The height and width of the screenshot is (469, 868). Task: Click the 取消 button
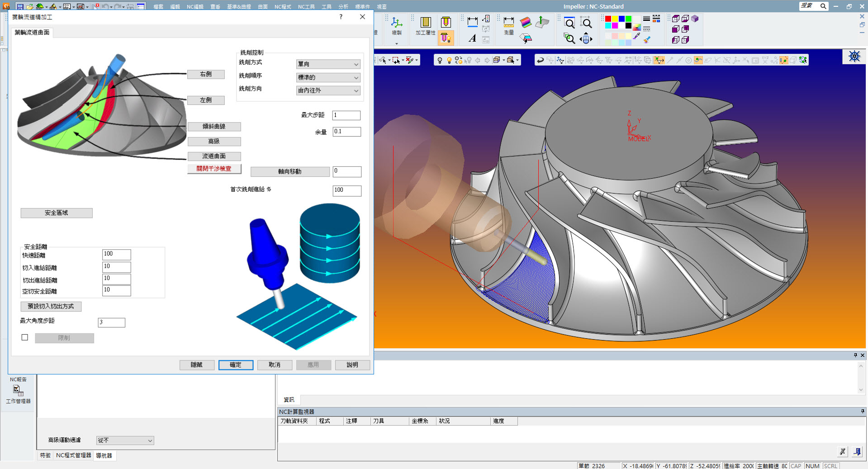[275, 365]
